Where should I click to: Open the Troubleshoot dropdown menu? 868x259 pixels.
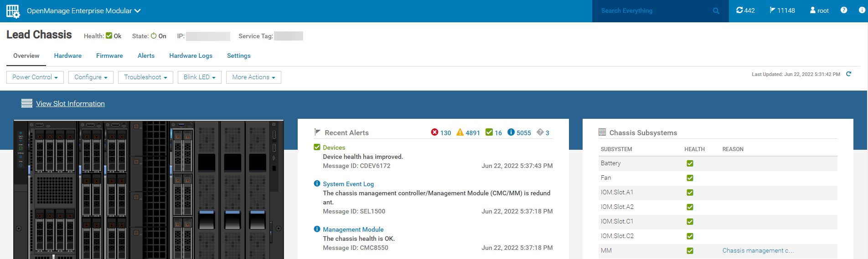click(x=145, y=77)
